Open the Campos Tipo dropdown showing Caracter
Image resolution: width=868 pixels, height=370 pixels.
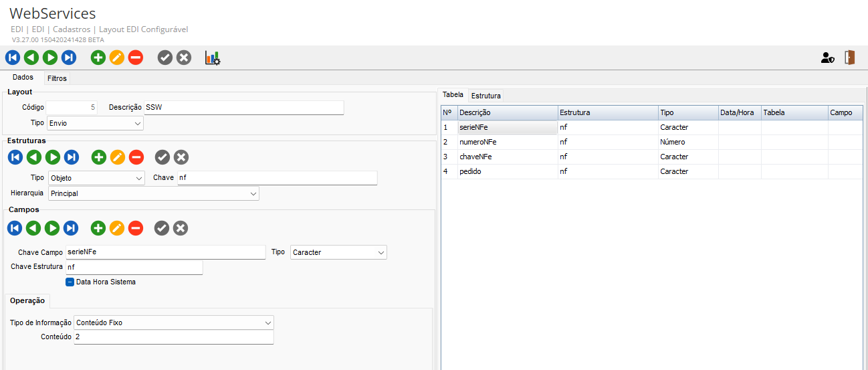point(338,252)
